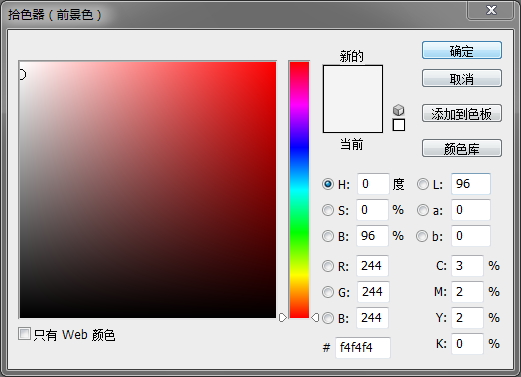Click the 新的 label text
The width and height of the screenshot is (521, 377).
click(352, 56)
